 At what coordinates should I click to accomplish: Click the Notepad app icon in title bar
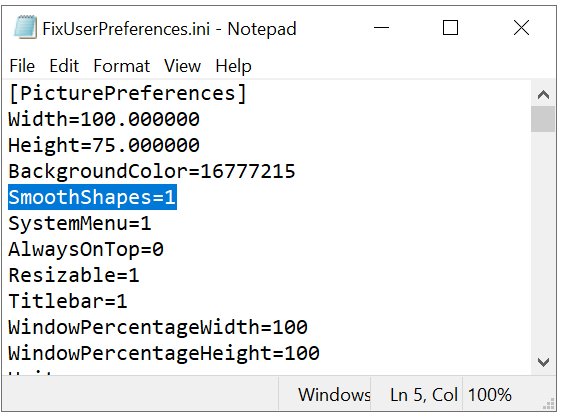(25, 27)
